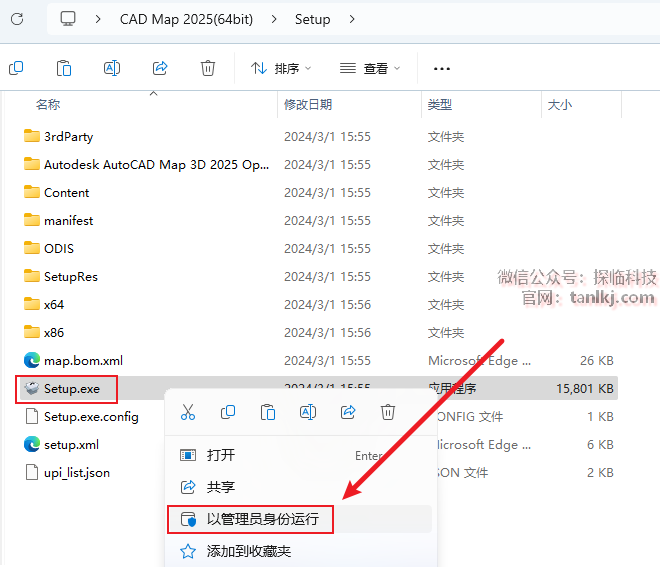Click the rename icon in top toolbar

112,68
